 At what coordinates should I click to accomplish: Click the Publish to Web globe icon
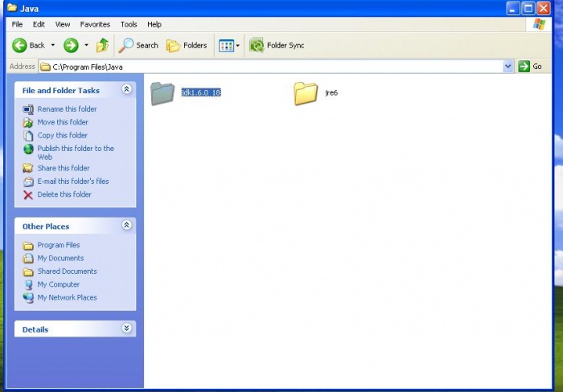pos(28,149)
